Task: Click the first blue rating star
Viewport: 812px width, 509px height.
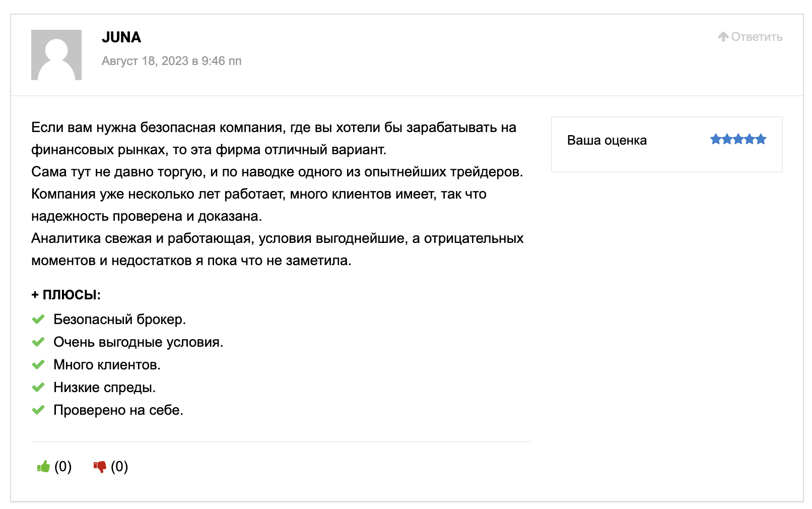Action: [716, 139]
